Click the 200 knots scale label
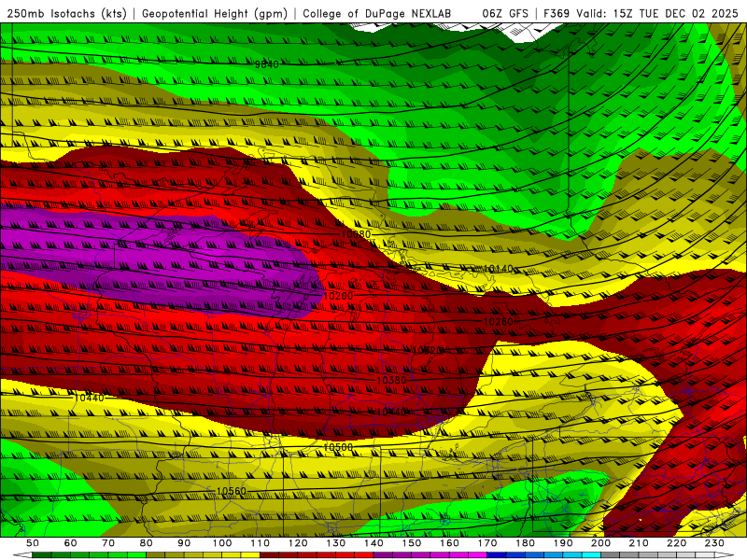 tap(600, 543)
